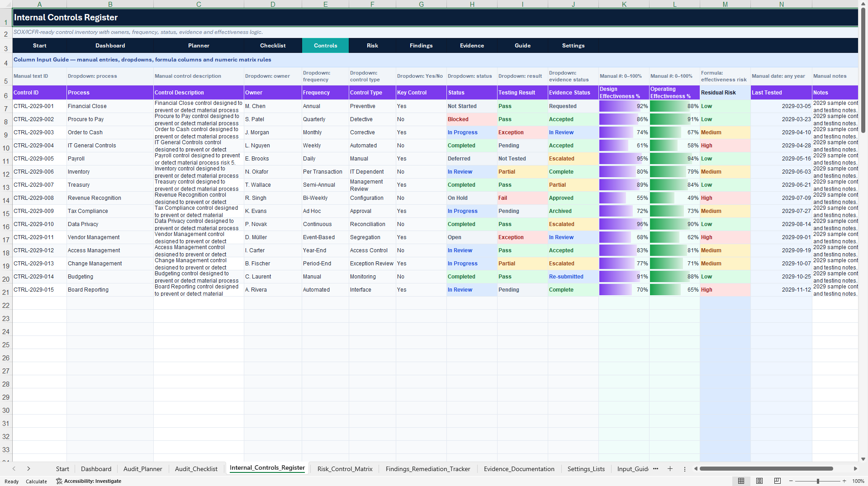Go to Planner navigation button
The width and height of the screenshot is (868, 486).
coord(199,46)
